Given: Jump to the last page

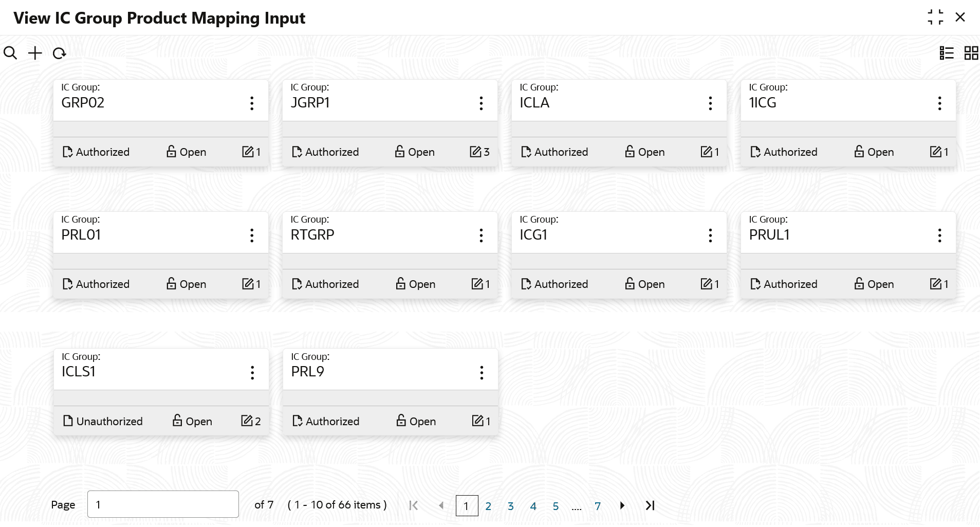Looking at the screenshot, I should click(650, 505).
